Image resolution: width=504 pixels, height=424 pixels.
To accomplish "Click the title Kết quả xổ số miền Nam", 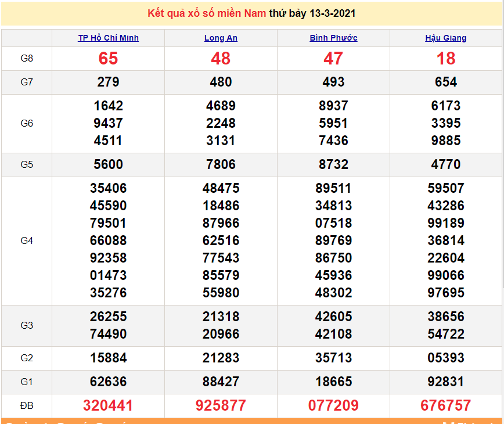I will click(207, 13).
